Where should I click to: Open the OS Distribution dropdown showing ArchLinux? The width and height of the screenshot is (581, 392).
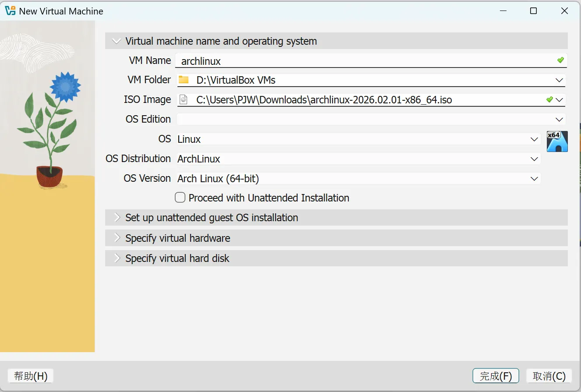tap(358, 159)
